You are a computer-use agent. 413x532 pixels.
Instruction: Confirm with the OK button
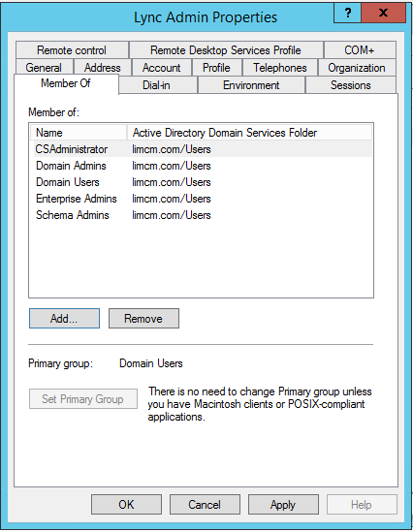[x=126, y=505]
